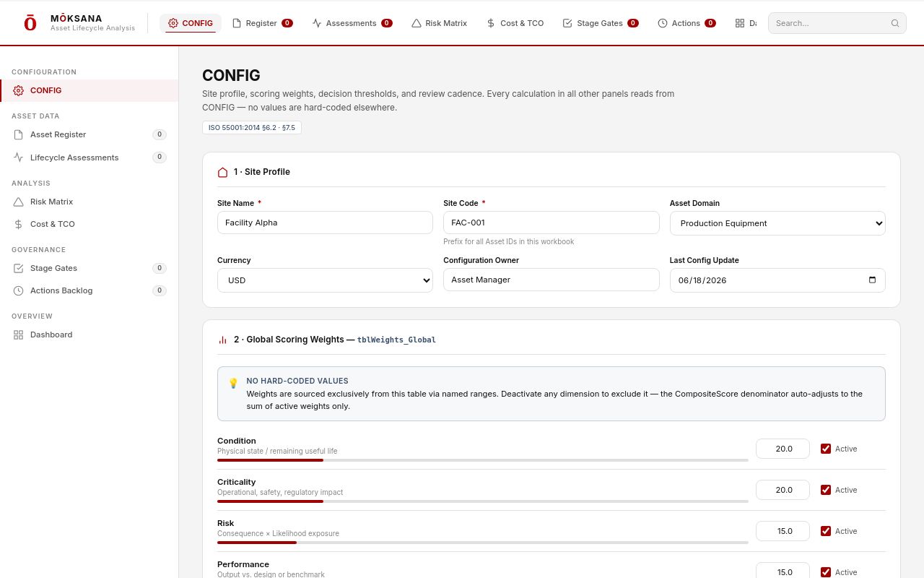This screenshot has width=924, height=578.
Task: Click the Risk weight progress bar
Action: pyautogui.click(x=482, y=543)
